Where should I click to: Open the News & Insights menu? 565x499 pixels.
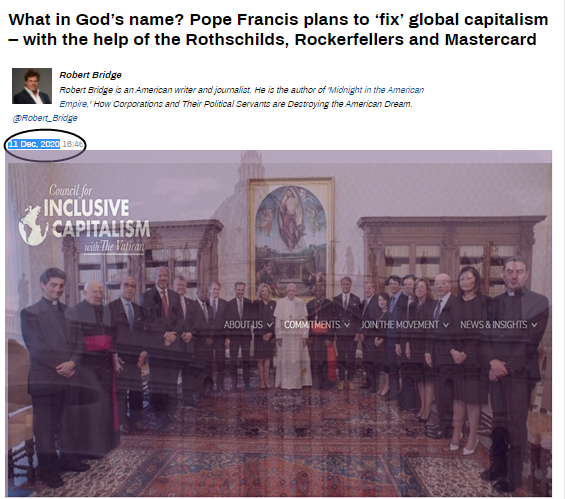[x=494, y=325]
